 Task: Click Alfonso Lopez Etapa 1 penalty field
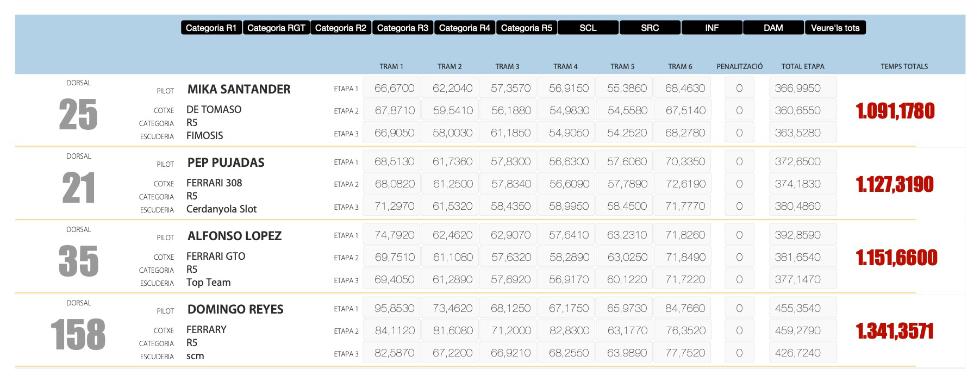pyautogui.click(x=739, y=235)
